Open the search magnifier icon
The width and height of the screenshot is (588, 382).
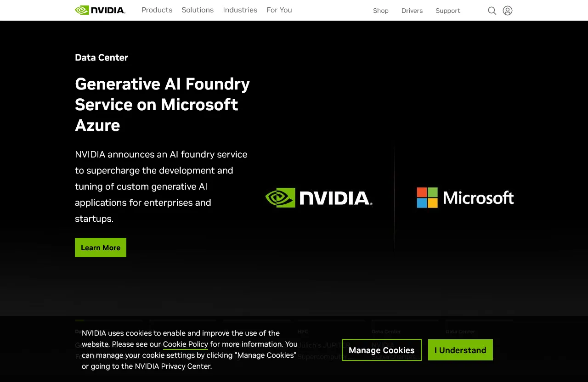492,11
